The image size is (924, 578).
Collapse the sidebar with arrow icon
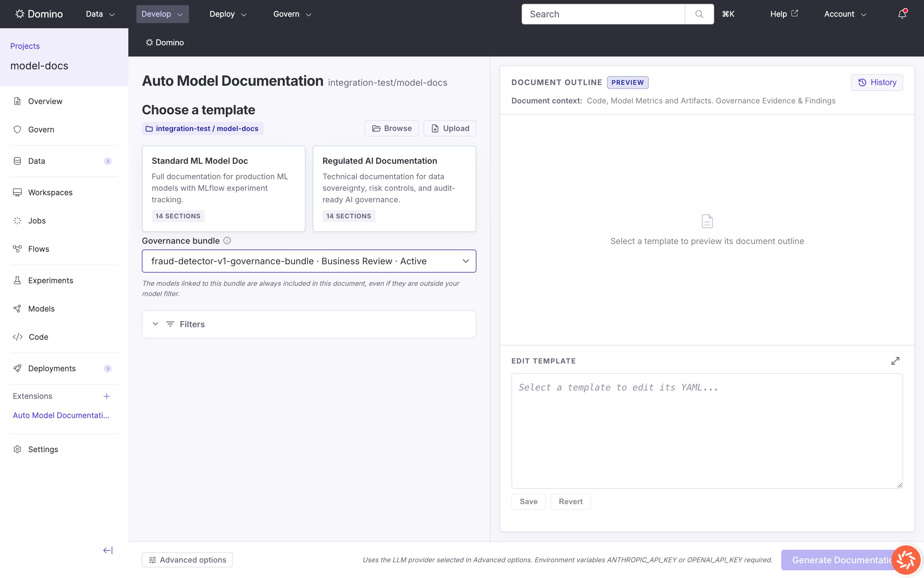click(x=108, y=550)
